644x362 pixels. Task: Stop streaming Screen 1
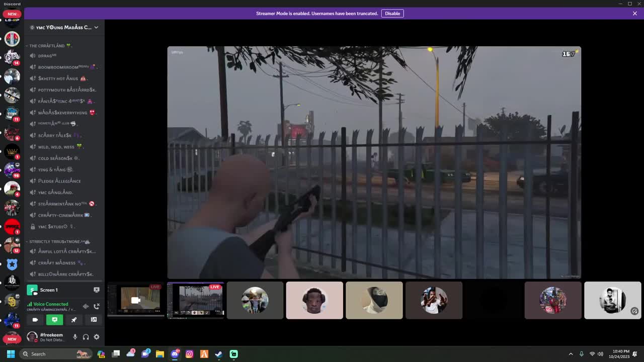coord(97,290)
